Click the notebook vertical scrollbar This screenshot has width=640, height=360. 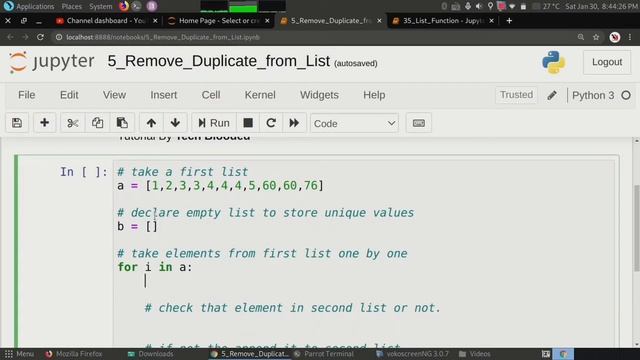636,228
